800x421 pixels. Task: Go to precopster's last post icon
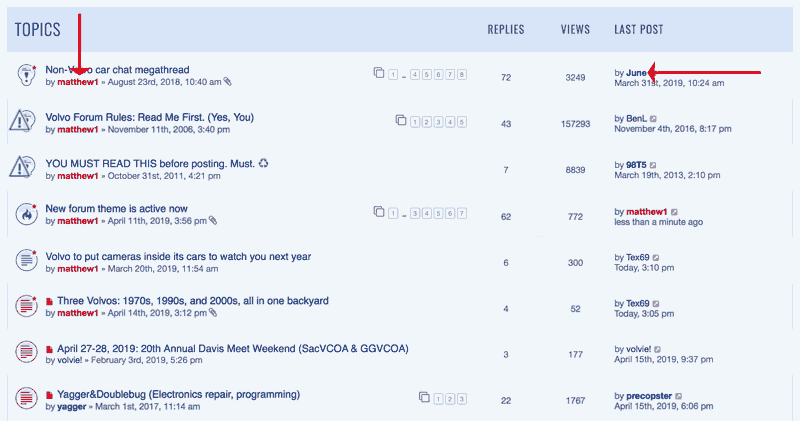pos(679,395)
